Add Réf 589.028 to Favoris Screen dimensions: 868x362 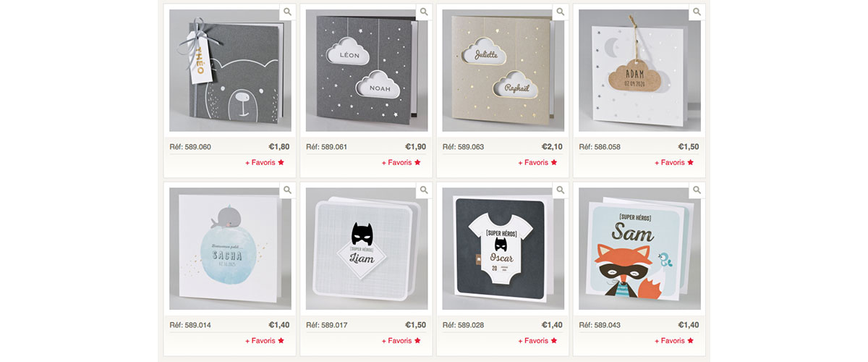coord(537,341)
